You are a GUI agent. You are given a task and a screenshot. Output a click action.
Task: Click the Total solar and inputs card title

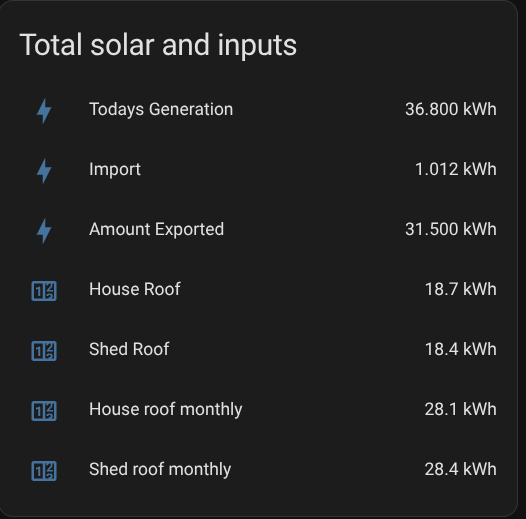(x=158, y=46)
